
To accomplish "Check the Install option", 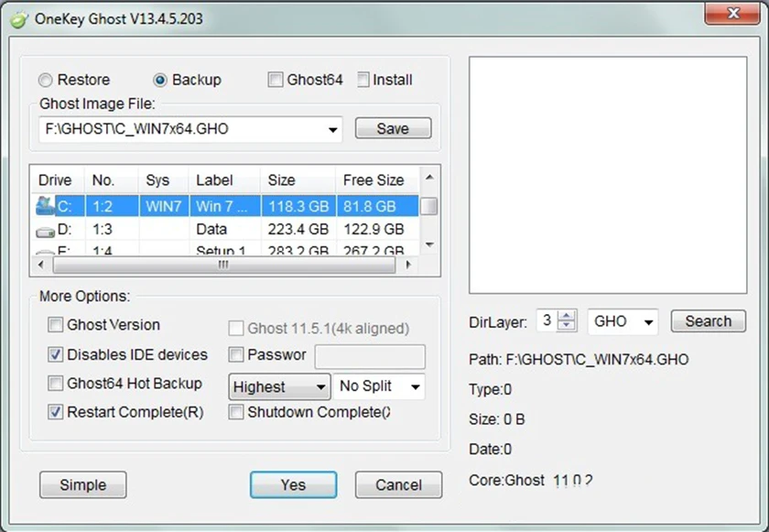I will click(x=363, y=80).
